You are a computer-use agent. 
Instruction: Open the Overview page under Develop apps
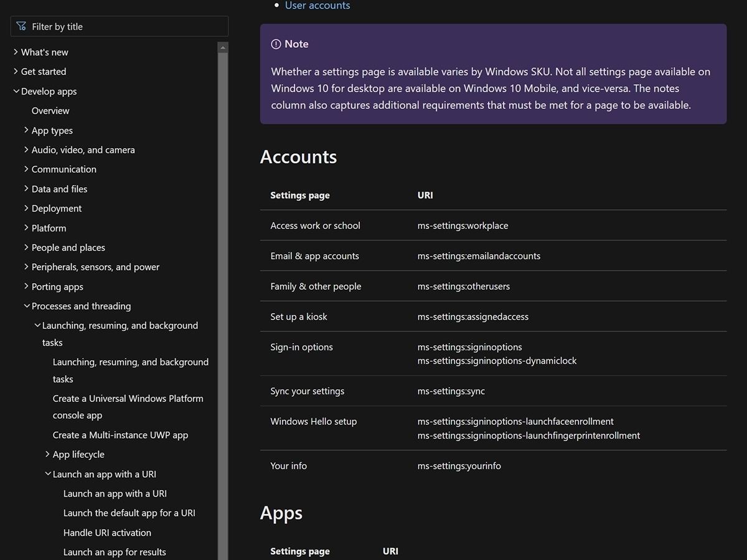[x=50, y=111]
